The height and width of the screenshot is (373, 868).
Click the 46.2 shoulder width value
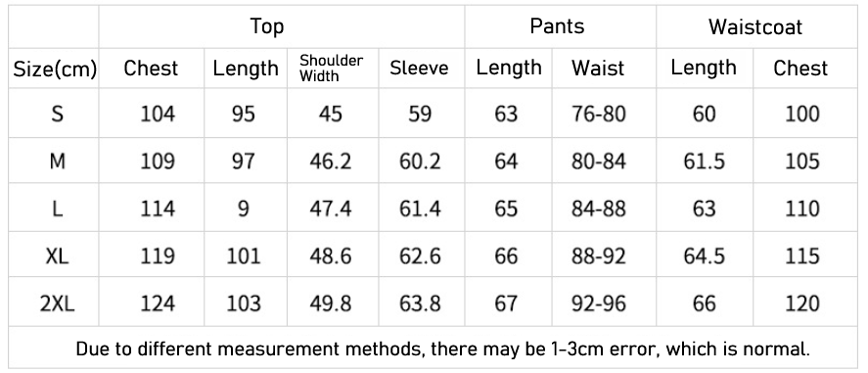click(331, 162)
